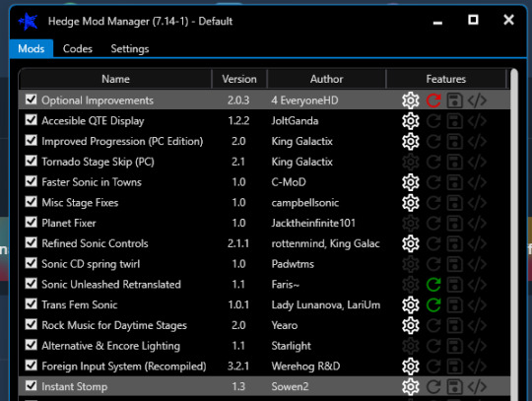Click green update icon for Sonic Unleashed Retranslated

tap(433, 285)
